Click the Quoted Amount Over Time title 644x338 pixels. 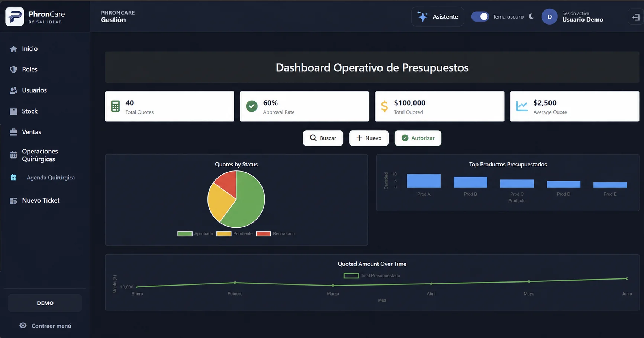click(372, 264)
